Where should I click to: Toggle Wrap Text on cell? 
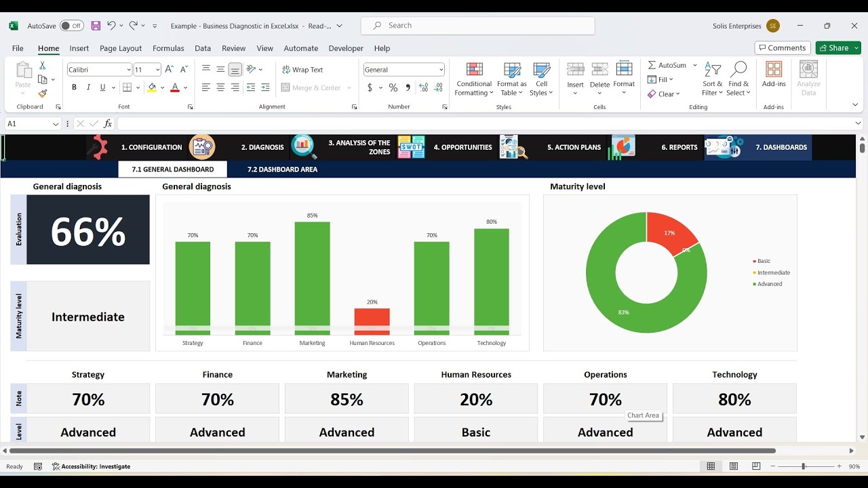coord(302,70)
